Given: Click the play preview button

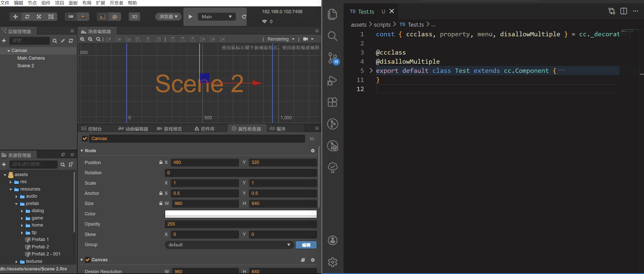Looking at the screenshot, I should [x=191, y=17].
